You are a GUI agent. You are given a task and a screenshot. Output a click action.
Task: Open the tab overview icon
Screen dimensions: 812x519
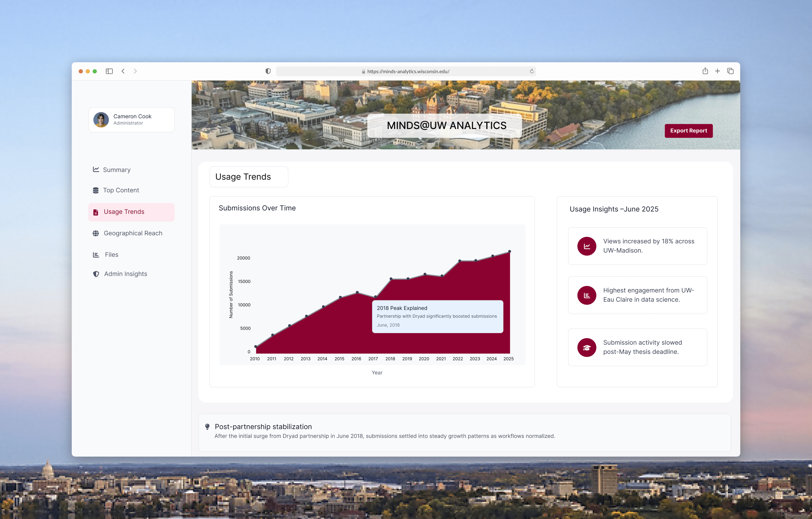click(730, 71)
